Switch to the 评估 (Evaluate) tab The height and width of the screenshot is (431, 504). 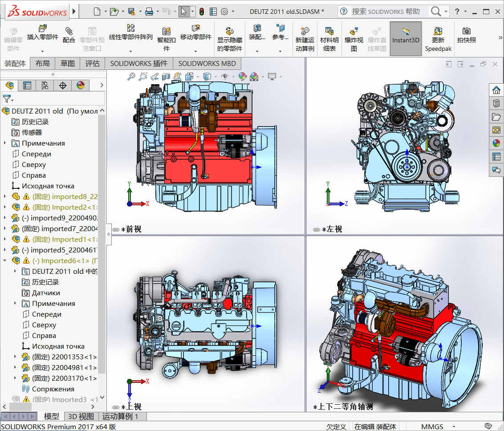tap(93, 64)
